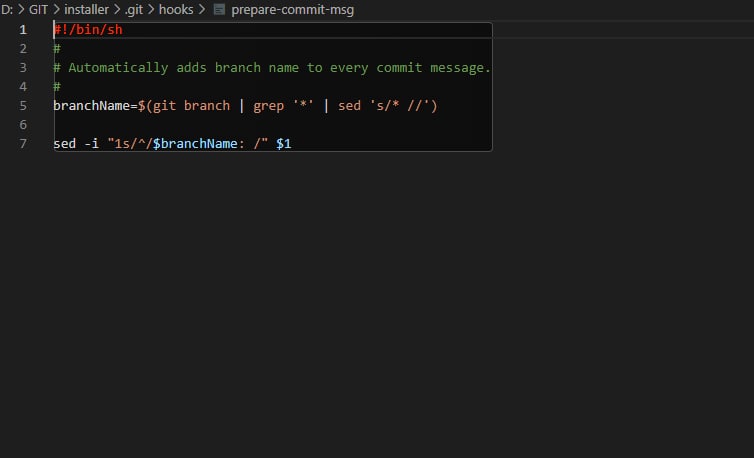This screenshot has height=458, width=754.
Task: Select the 'prepare-commit-msg' breadcrumb file
Action: [292, 10]
